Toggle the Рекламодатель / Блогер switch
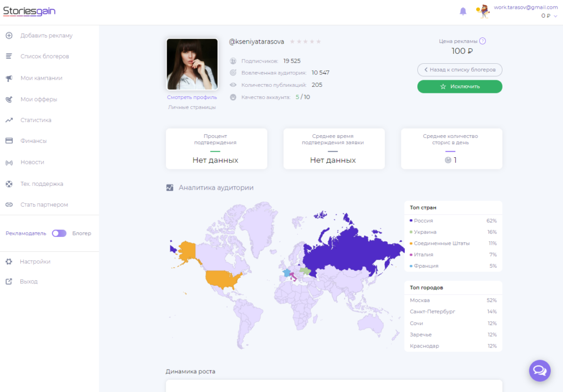The height and width of the screenshot is (392, 563). [59, 233]
